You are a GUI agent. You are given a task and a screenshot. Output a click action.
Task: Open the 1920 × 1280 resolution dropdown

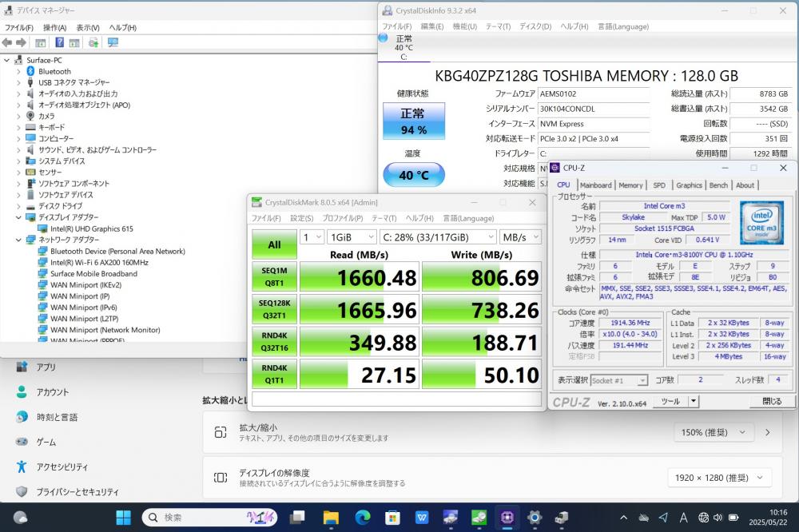[x=718, y=478]
